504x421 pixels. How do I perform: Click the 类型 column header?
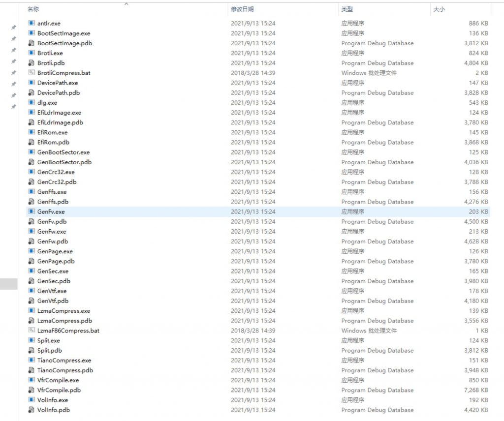coord(347,9)
